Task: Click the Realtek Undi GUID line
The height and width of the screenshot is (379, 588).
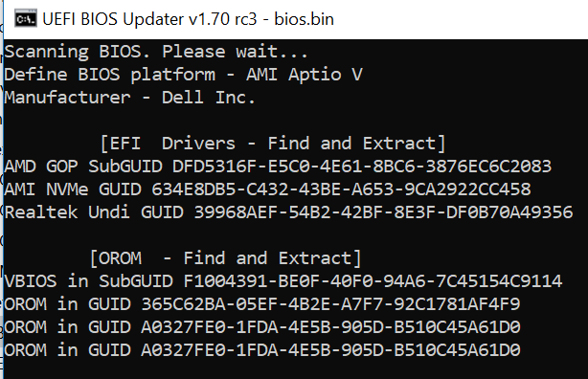Action: (x=288, y=212)
